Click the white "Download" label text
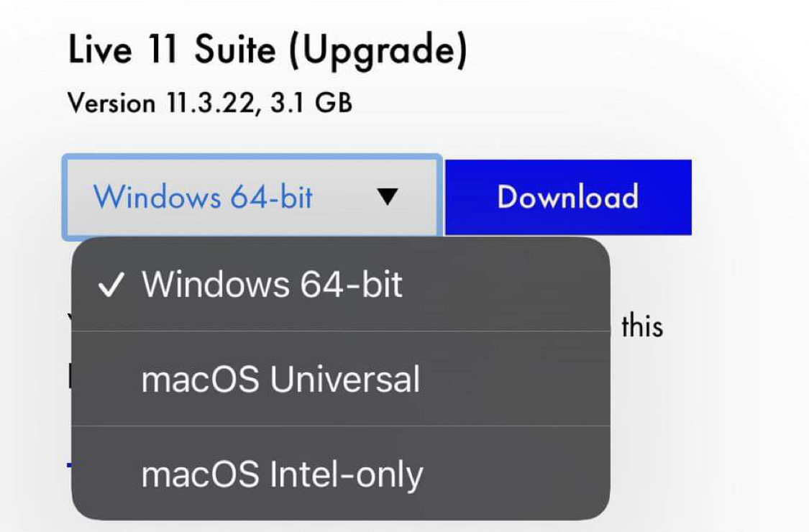 click(x=568, y=198)
